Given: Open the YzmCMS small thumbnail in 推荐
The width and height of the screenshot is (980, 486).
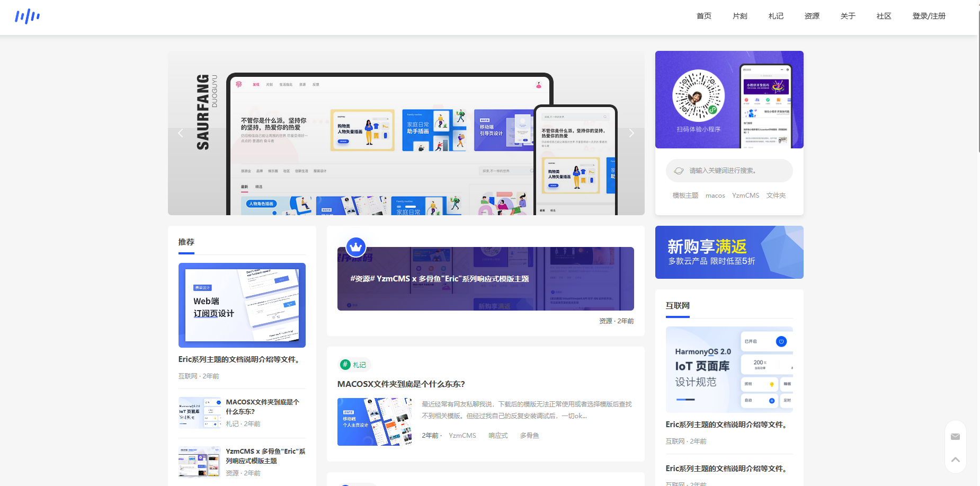Looking at the screenshot, I should click(200, 462).
